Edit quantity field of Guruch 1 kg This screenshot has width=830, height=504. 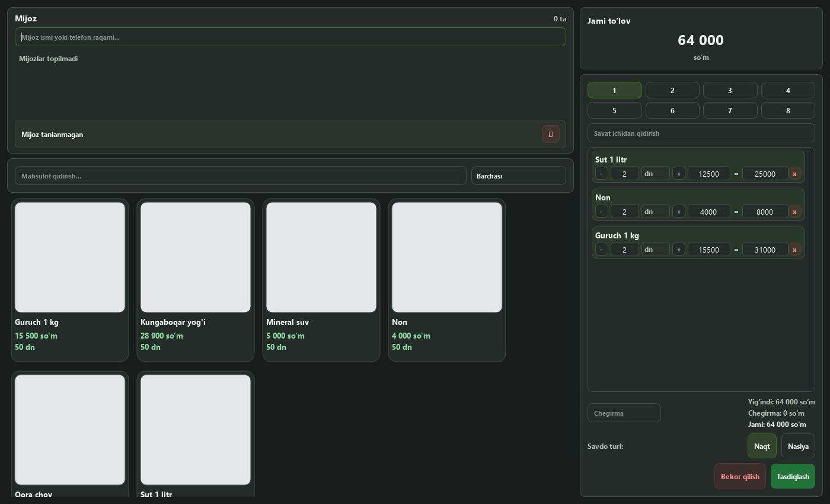coord(625,250)
